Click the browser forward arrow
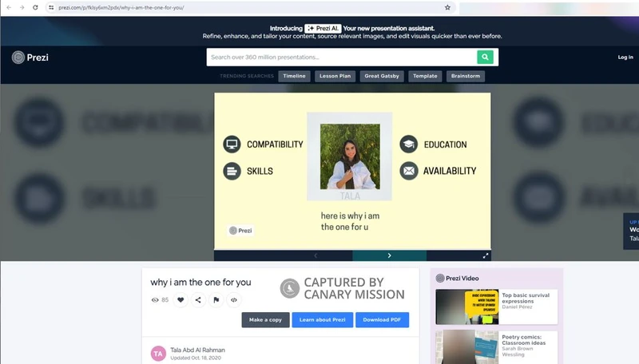 coord(22,7)
